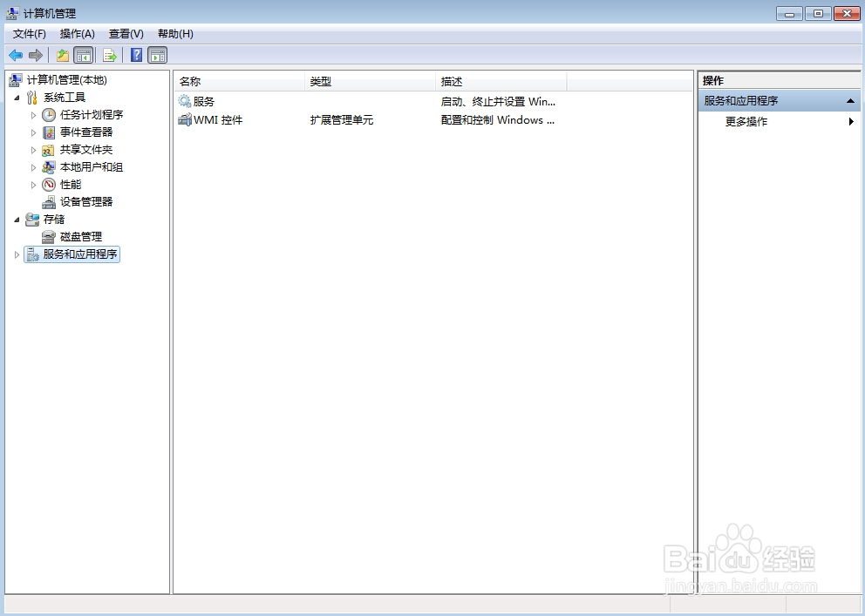Viewport: 865px width, 616px height.
Task: Select the 服务 row name text
Action: tap(203, 101)
